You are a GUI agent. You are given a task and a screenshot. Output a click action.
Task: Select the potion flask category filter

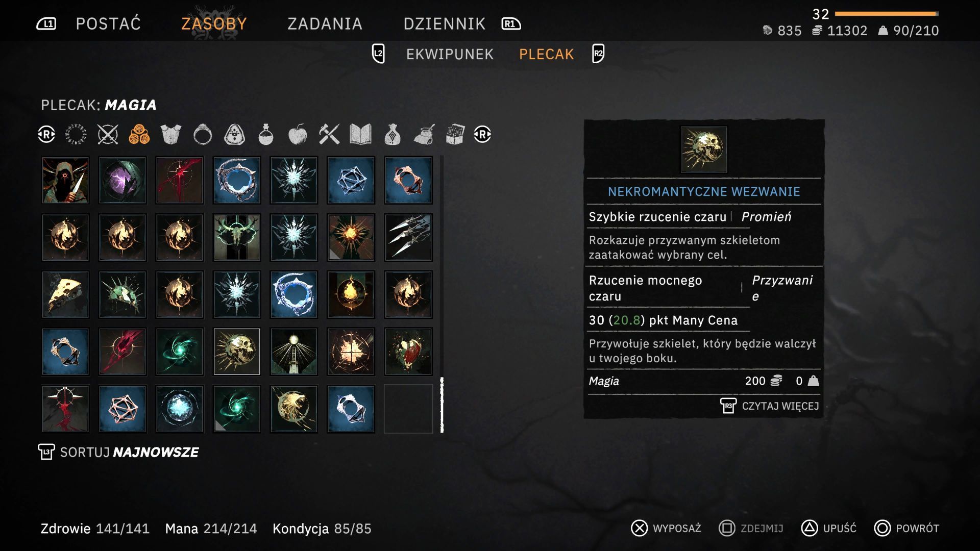(x=265, y=135)
